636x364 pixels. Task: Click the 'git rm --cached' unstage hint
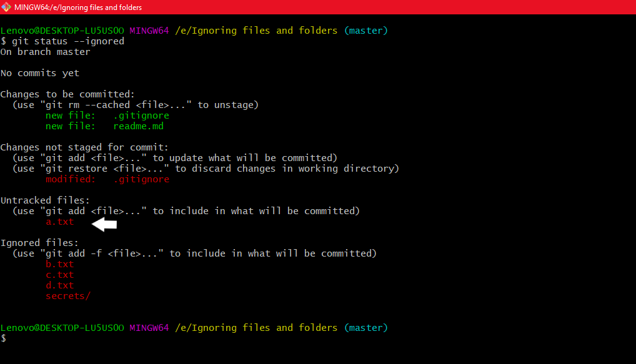[x=136, y=105]
